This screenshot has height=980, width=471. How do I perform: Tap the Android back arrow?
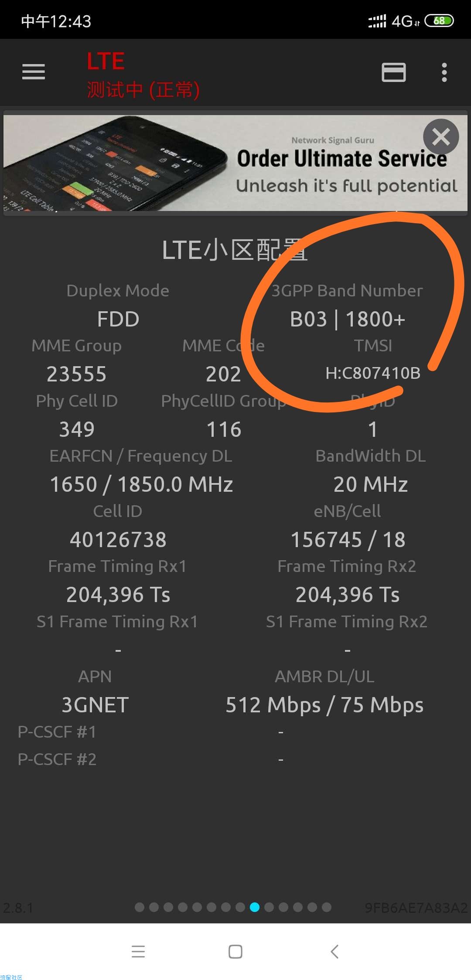[x=334, y=951]
